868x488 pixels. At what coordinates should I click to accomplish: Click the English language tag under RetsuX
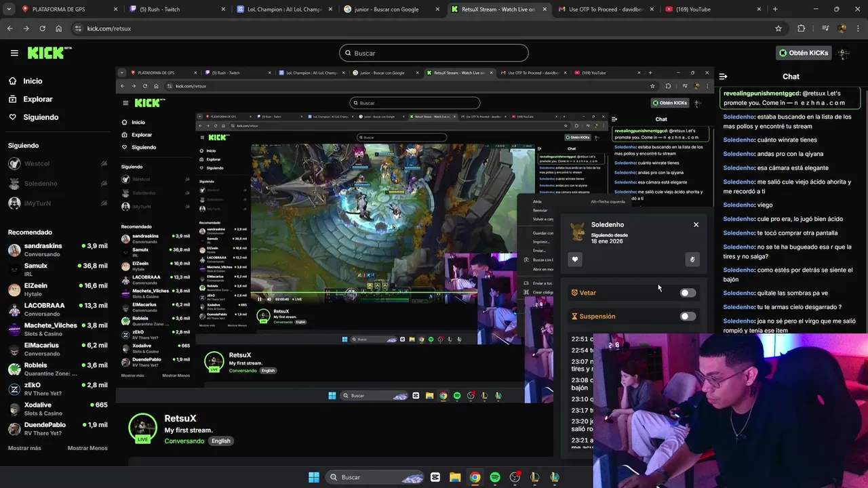click(220, 441)
